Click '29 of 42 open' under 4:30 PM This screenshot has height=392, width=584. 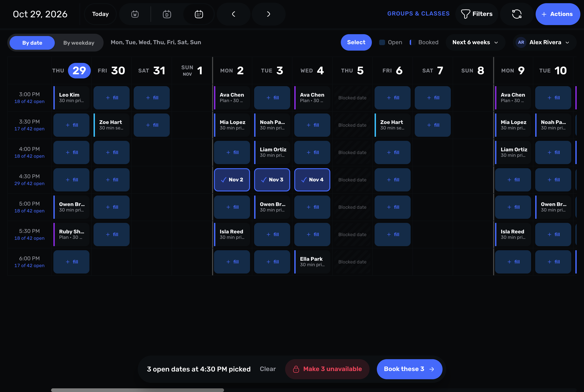(29, 183)
